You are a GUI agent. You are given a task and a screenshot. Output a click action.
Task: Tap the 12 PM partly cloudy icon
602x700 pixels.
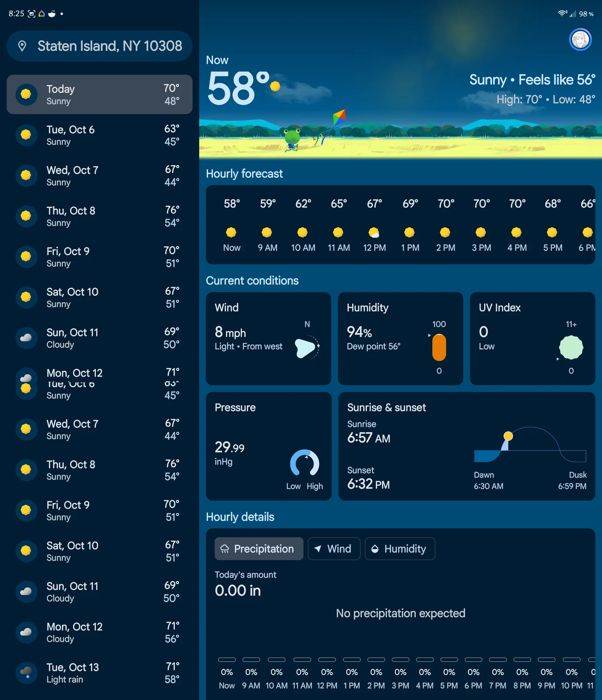coord(374,232)
